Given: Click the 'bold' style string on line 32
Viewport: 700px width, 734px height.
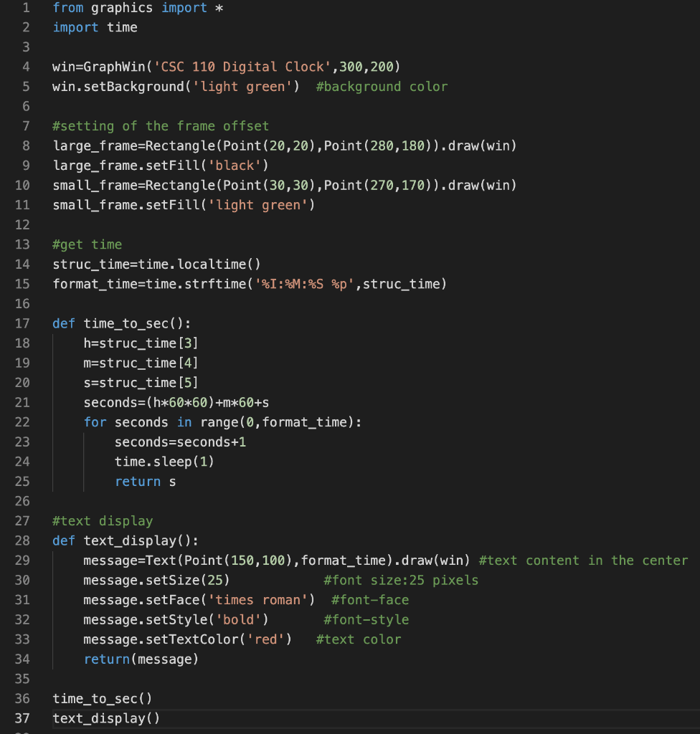Looking at the screenshot, I should (x=239, y=619).
